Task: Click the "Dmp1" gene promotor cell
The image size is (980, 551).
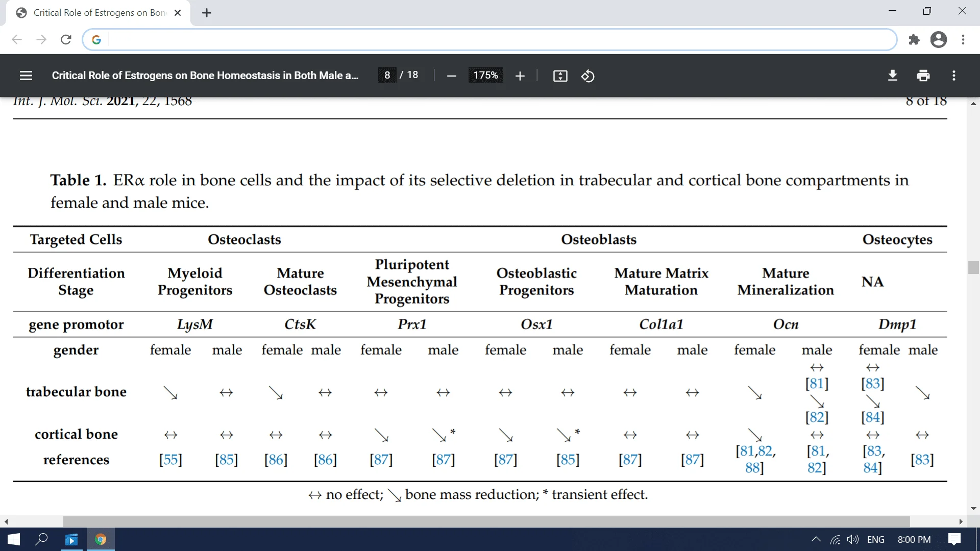Action: [897, 324]
